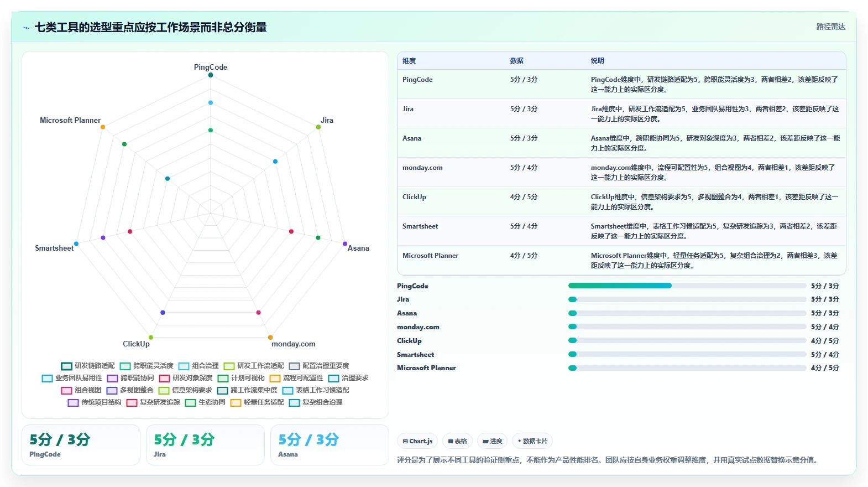Click the 表格工作习惯适配 legend color box
Viewport: 868px width, 487px height.
coord(287,390)
